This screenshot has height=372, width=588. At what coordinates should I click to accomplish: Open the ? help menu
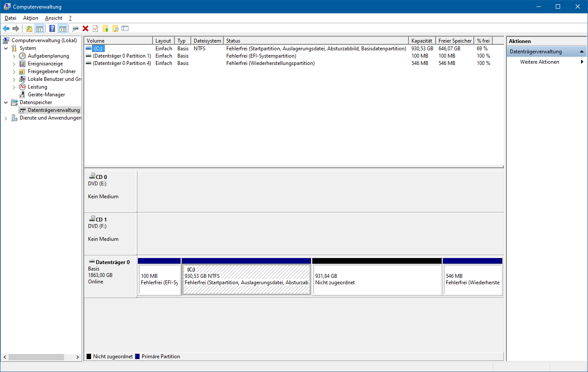[x=70, y=18]
